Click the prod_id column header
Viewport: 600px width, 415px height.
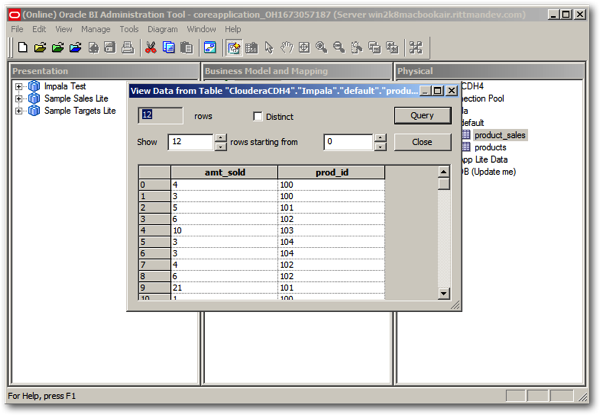[x=331, y=173]
